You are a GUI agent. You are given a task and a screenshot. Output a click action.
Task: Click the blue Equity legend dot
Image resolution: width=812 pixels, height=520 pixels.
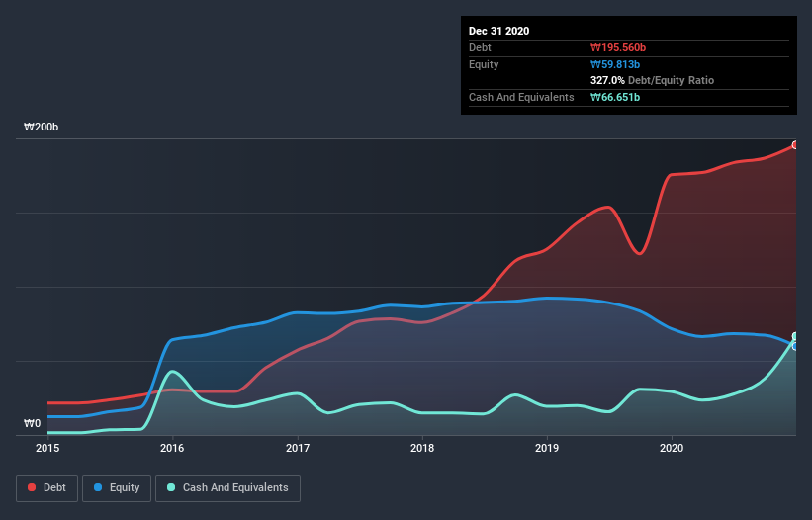[x=98, y=487]
